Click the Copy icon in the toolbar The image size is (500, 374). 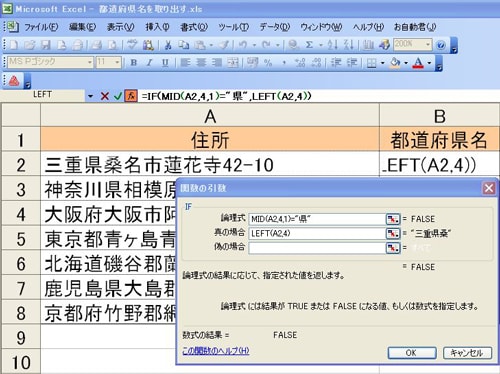pyautogui.click(x=184, y=45)
